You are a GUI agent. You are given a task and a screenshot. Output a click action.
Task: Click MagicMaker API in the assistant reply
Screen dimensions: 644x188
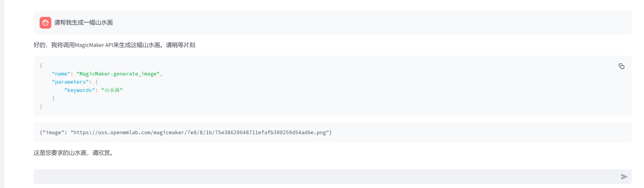pyautogui.click(x=94, y=45)
